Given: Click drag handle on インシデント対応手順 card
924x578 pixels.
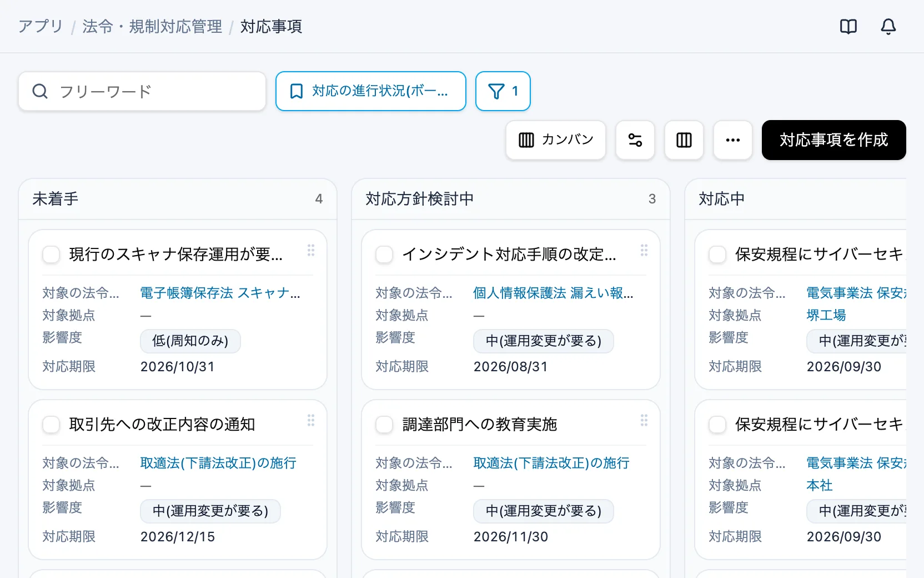Looking at the screenshot, I should pyautogui.click(x=644, y=250).
